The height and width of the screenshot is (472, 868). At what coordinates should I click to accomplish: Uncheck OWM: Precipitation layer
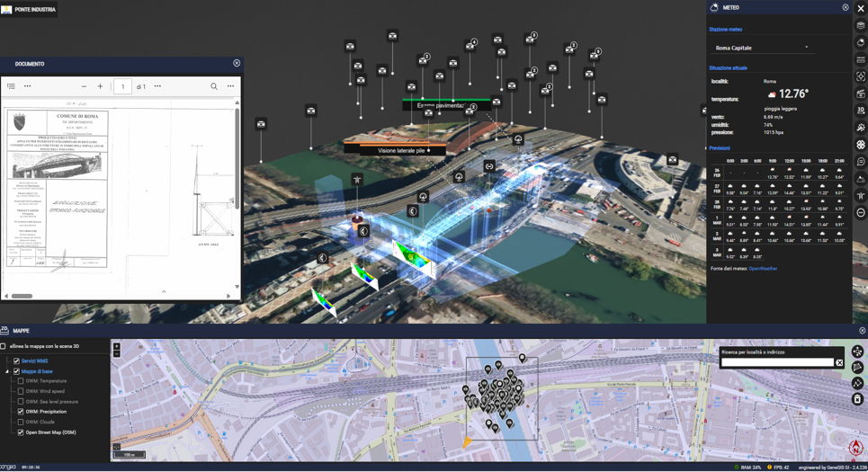21,412
